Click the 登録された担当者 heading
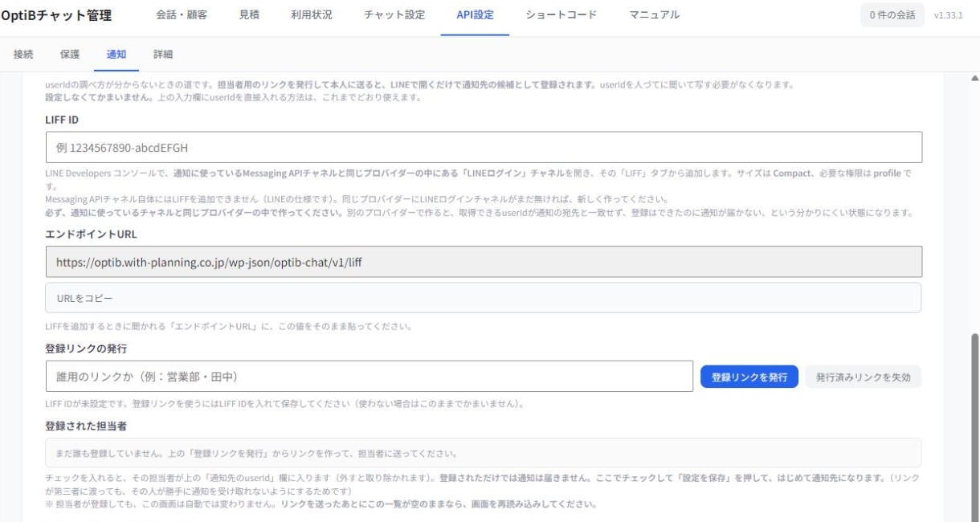980x522 pixels. pyautogui.click(x=86, y=426)
